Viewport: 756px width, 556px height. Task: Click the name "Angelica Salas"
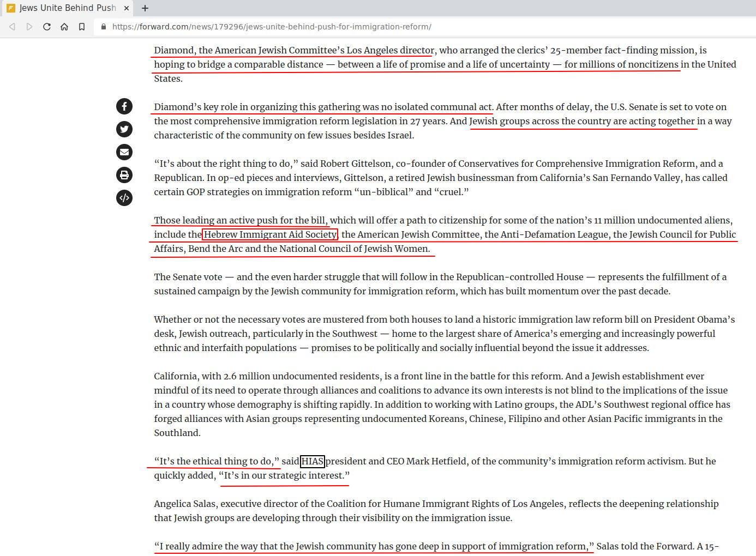coord(184,504)
